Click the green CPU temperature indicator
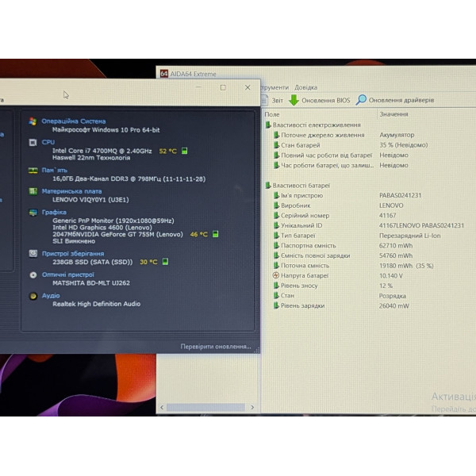Image resolution: width=476 pixels, height=476 pixels. [x=184, y=151]
